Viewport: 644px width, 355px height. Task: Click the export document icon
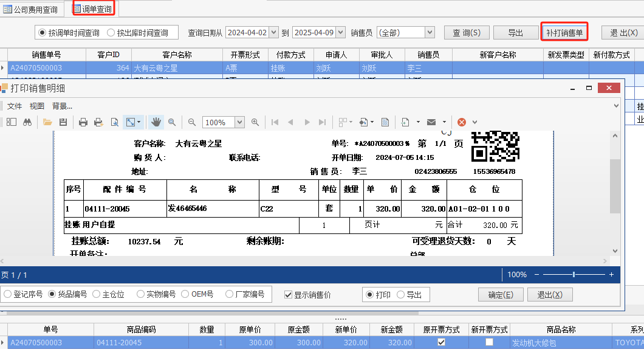[405, 122]
